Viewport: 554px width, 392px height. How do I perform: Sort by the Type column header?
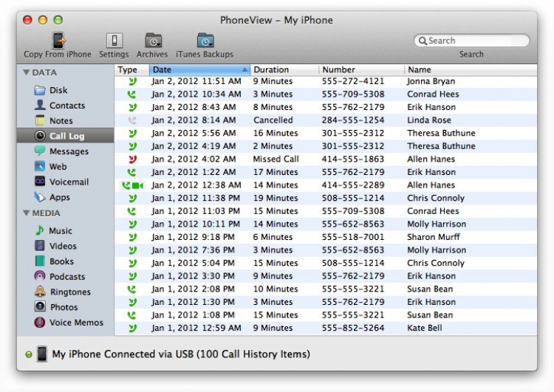(x=131, y=69)
